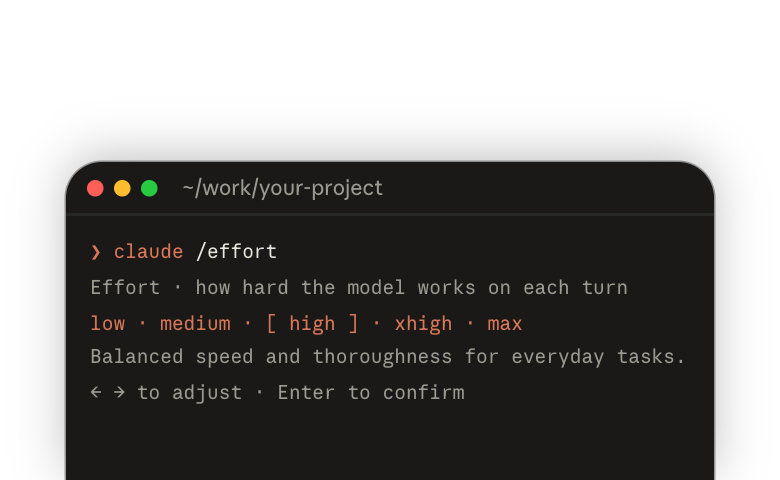
Task: Click the left arrow adjust hint
Action: pos(96,392)
